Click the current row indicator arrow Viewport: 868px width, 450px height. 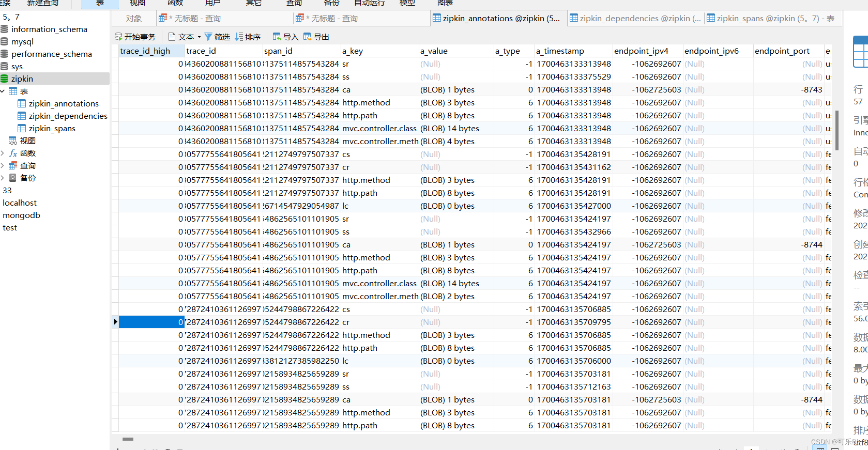coord(115,322)
